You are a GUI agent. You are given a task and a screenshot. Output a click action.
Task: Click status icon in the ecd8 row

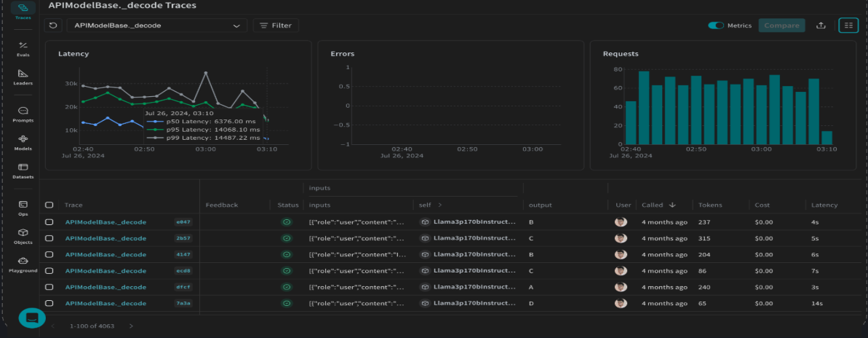pyautogui.click(x=287, y=271)
